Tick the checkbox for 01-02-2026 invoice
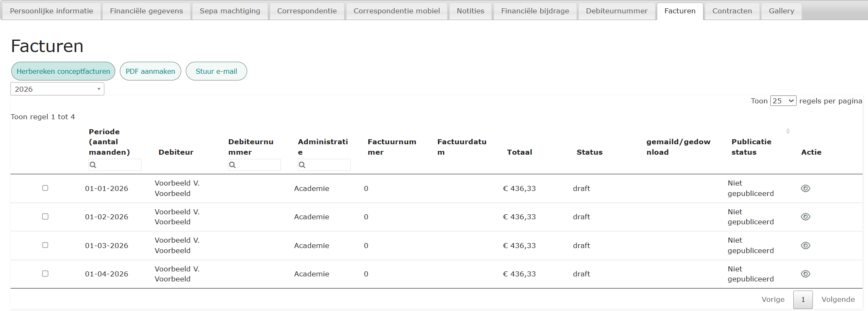The width and height of the screenshot is (868, 311). [x=45, y=216]
